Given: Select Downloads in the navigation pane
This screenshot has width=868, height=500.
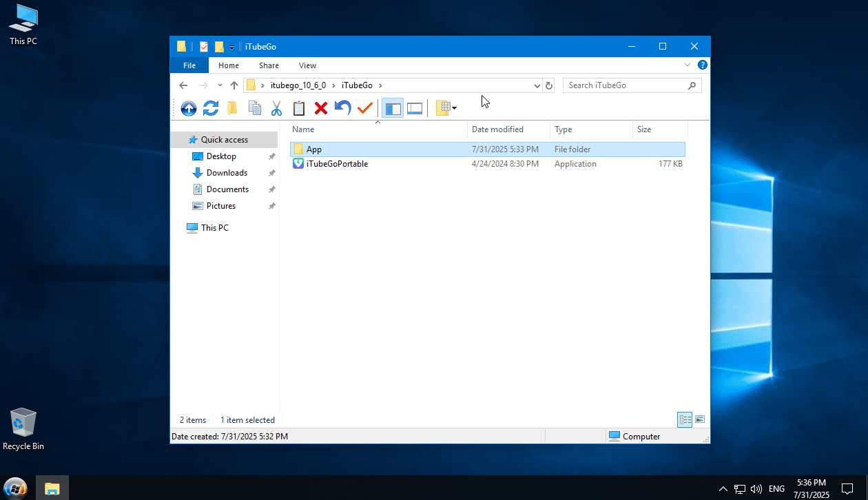Looking at the screenshot, I should pos(225,173).
